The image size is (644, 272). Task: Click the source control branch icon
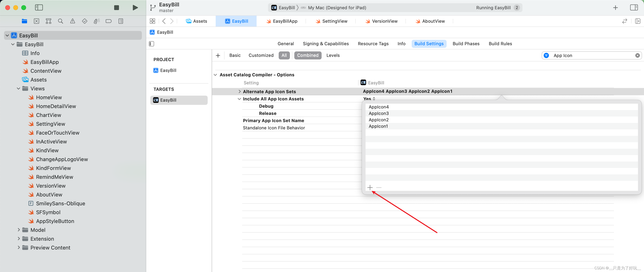click(153, 7)
